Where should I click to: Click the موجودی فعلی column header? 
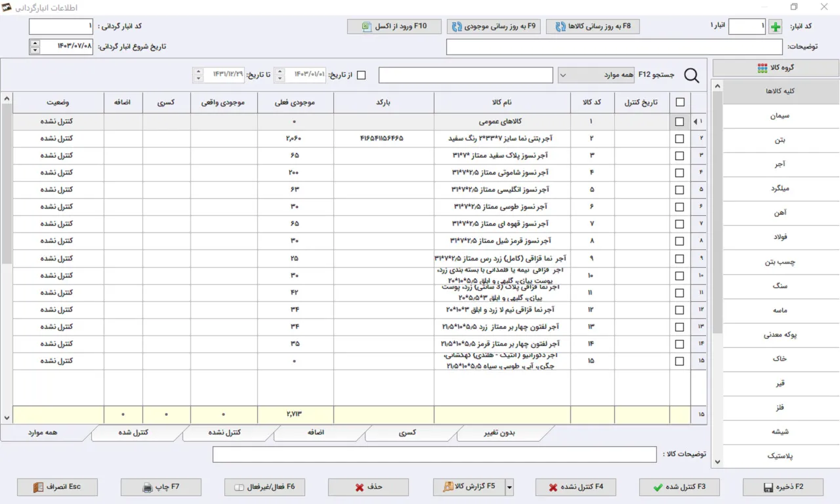tap(295, 102)
